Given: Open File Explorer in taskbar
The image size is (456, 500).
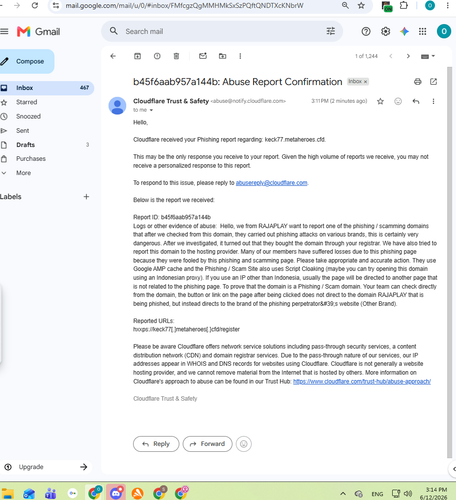Looking at the screenshot, I should [8, 493].
